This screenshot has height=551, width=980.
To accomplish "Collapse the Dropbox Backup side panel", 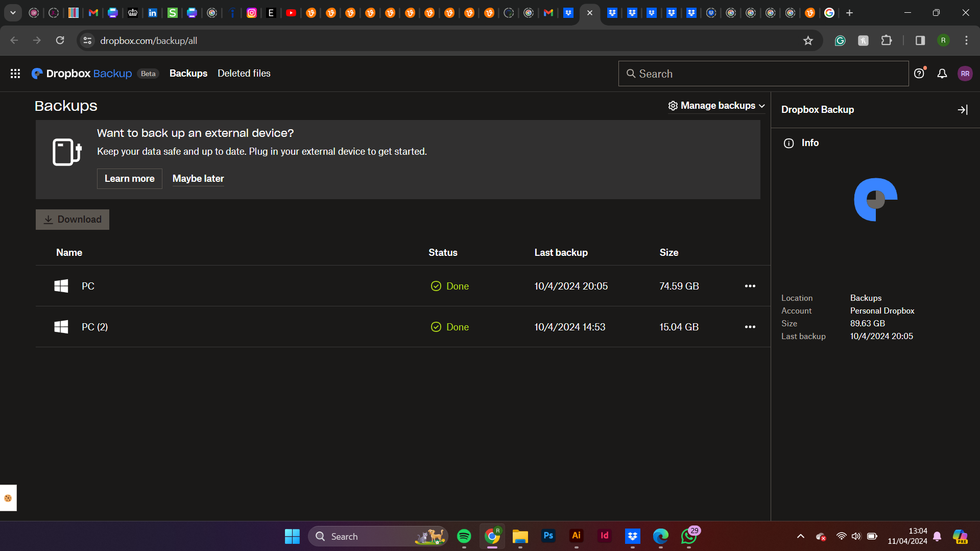I will tap(963, 110).
